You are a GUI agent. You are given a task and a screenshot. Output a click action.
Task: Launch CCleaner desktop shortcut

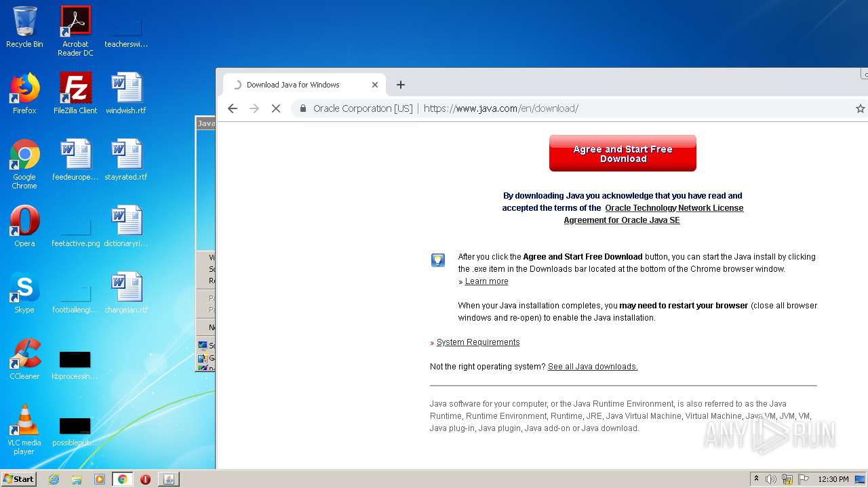[24, 359]
